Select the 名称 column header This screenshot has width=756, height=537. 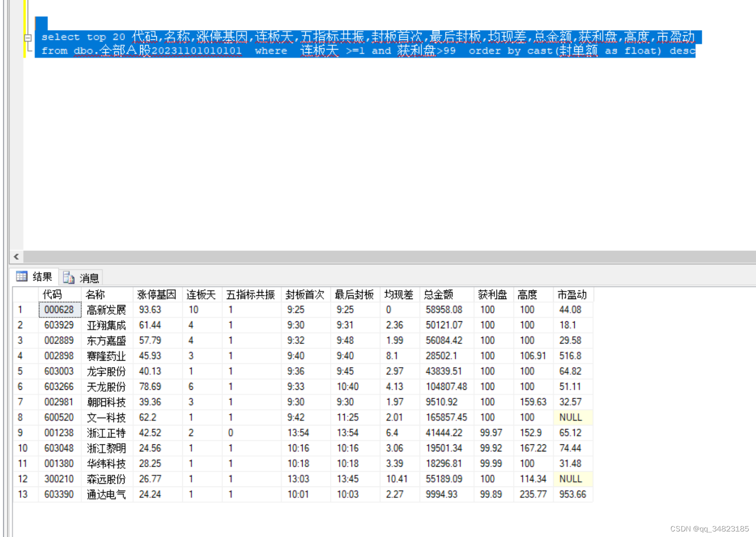click(x=108, y=294)
